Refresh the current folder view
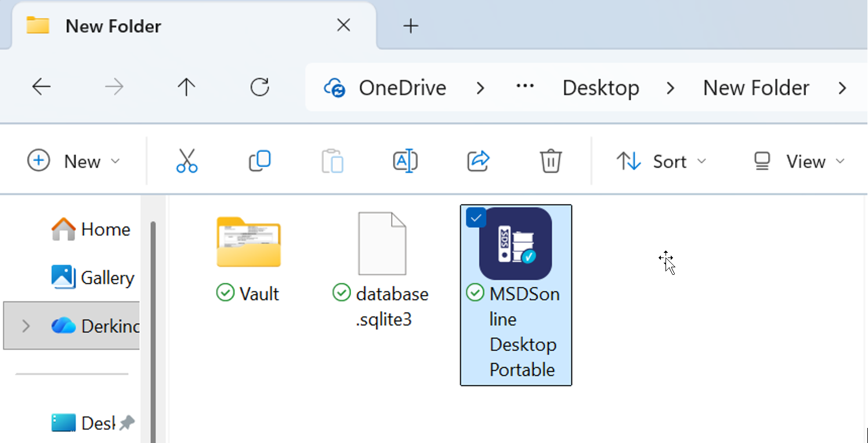868x443 pixels. [x=259, y=88]
